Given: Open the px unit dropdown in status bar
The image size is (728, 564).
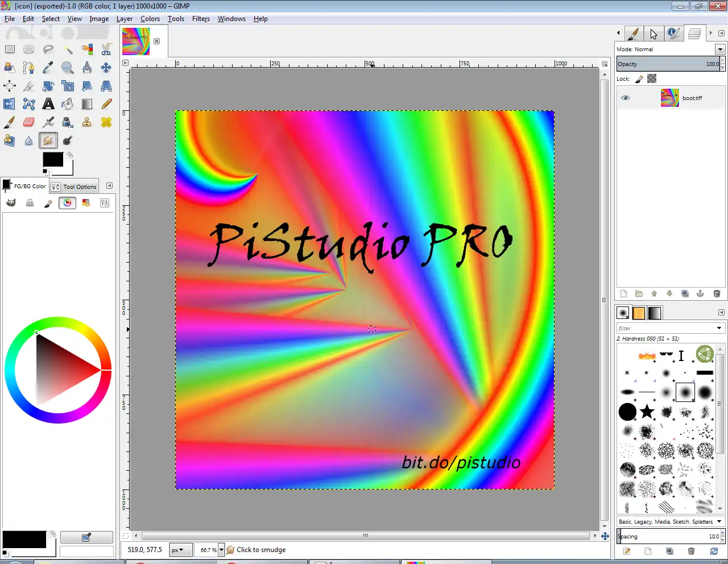Looking at the screenshot, I should click(180, 550).
